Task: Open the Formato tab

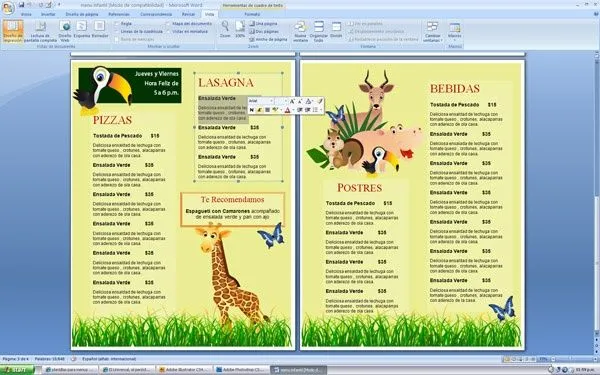Action: pos(252,14)
